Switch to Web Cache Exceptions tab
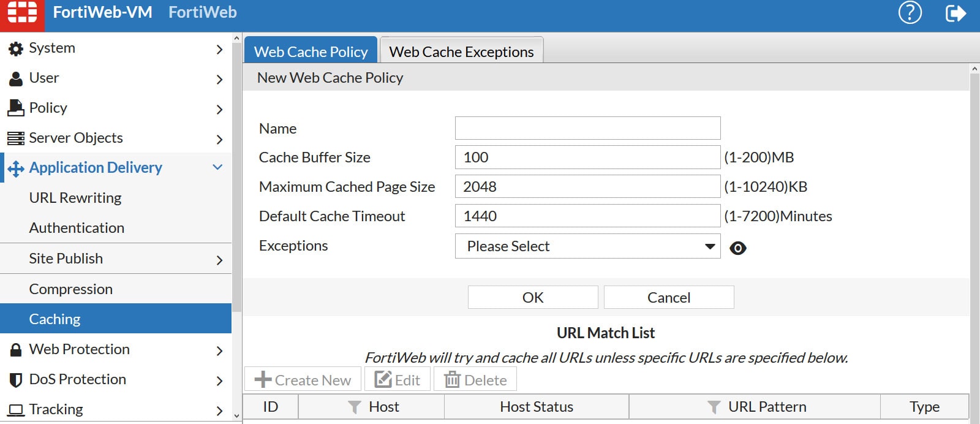The height and width of the screenshot is (424, 980). (461, 52)
